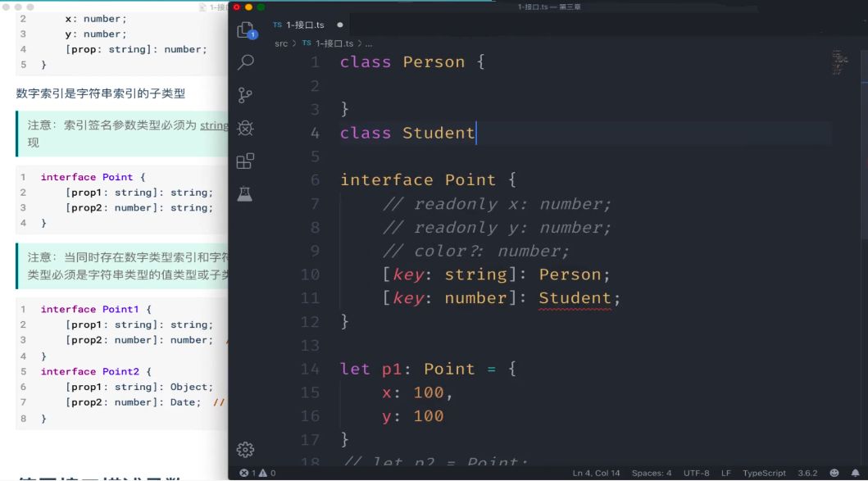Show errors and warnings problems panel
Screen dimensions: 868x481
click(x=257, y=473)
